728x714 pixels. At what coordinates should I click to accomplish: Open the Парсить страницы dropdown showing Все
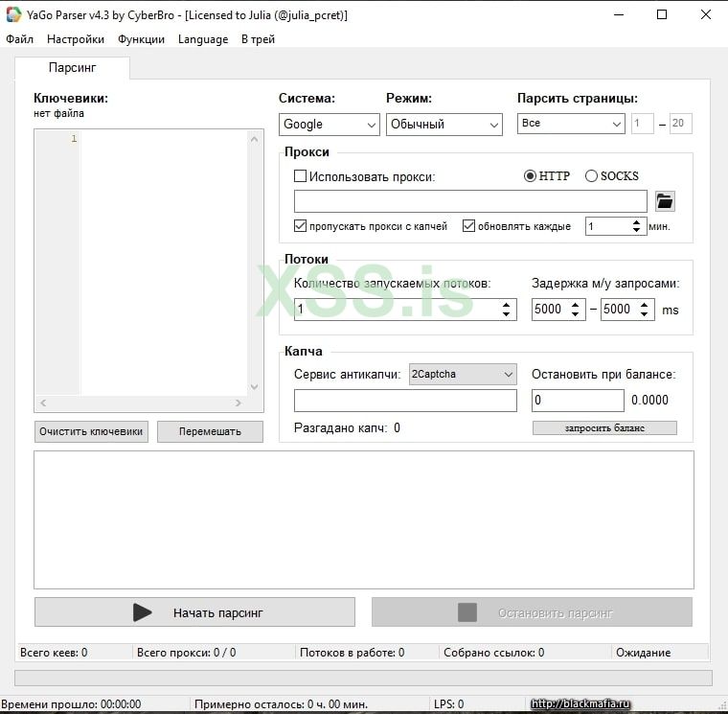571,124
